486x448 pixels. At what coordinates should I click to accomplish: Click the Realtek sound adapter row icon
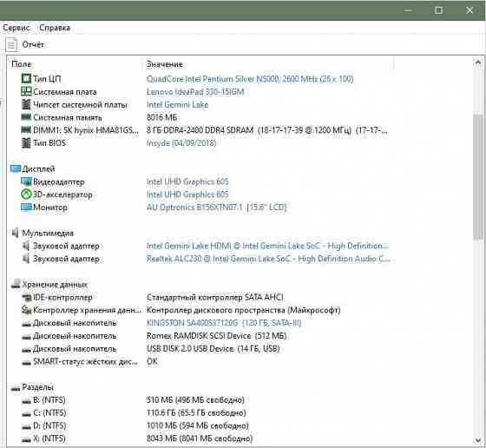coord(26,258)
